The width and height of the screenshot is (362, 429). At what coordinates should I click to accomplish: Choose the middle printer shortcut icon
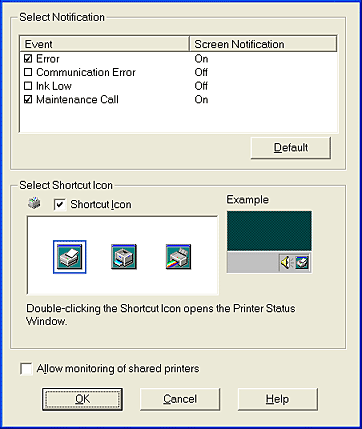(x=124, y=257)
